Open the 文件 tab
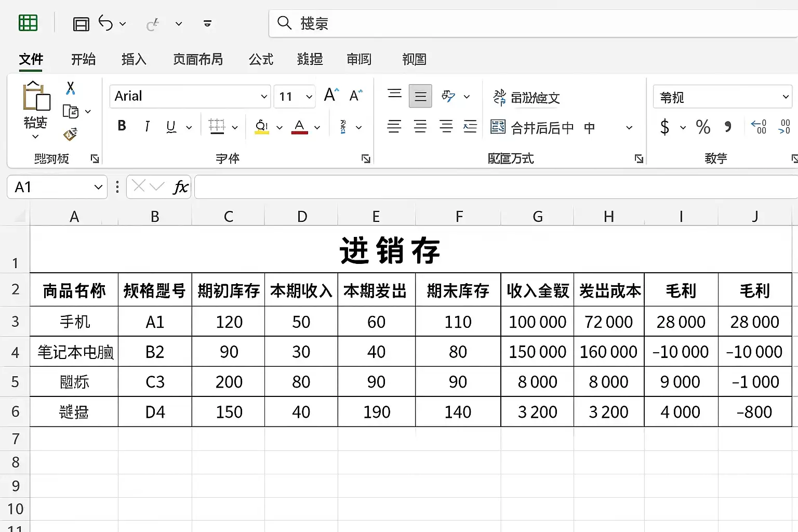The height and width of the screenshot is (532, 798). 31,59
